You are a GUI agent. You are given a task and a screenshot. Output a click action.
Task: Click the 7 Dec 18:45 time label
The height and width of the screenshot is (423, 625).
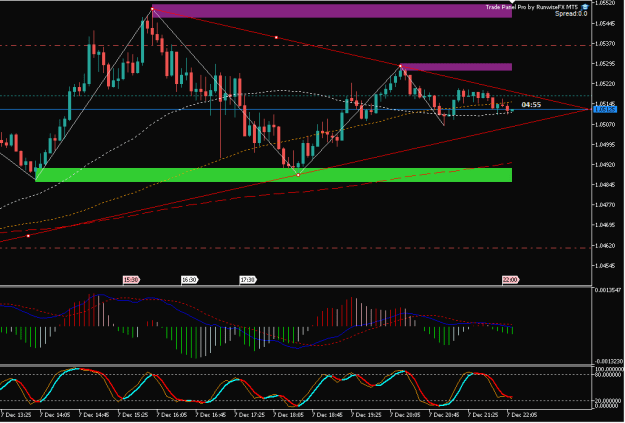328,415
